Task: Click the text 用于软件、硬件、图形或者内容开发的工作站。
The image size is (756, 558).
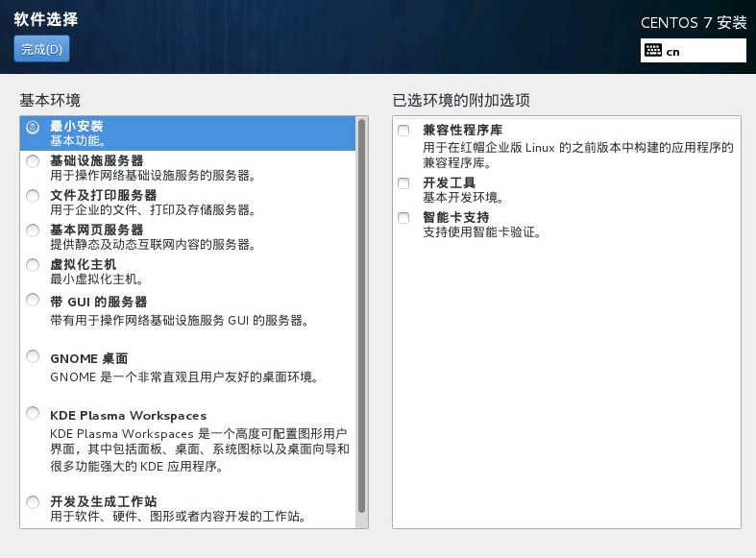Action: (x=179, y=517)
